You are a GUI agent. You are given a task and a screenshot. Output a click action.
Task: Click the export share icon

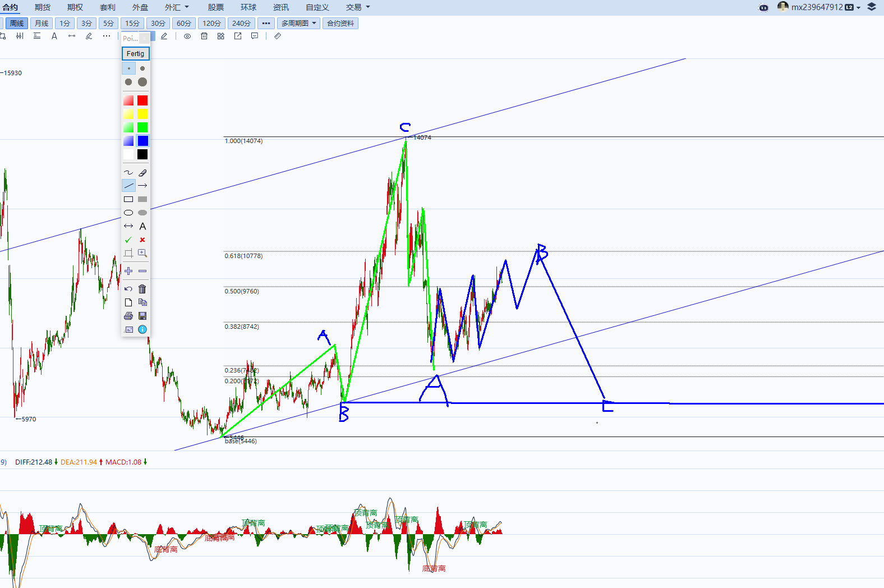[238, 36]
